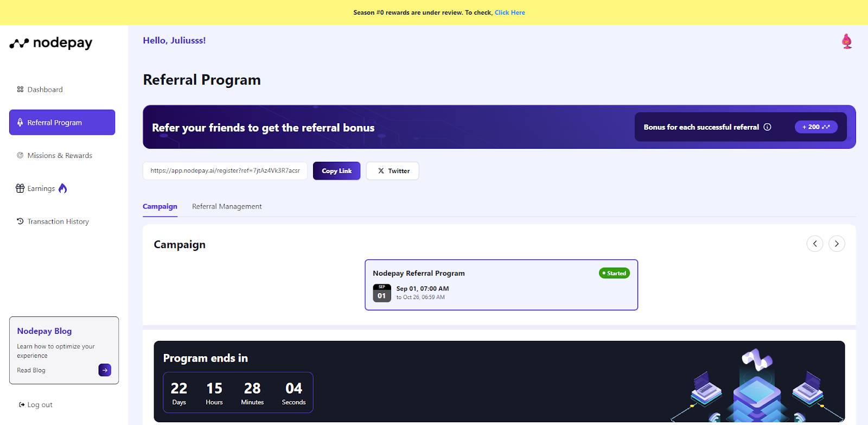The height and width of the screenshot is (425, 868).
Task: Click the info icon beside successful referral
Action: tap(767, 127)
